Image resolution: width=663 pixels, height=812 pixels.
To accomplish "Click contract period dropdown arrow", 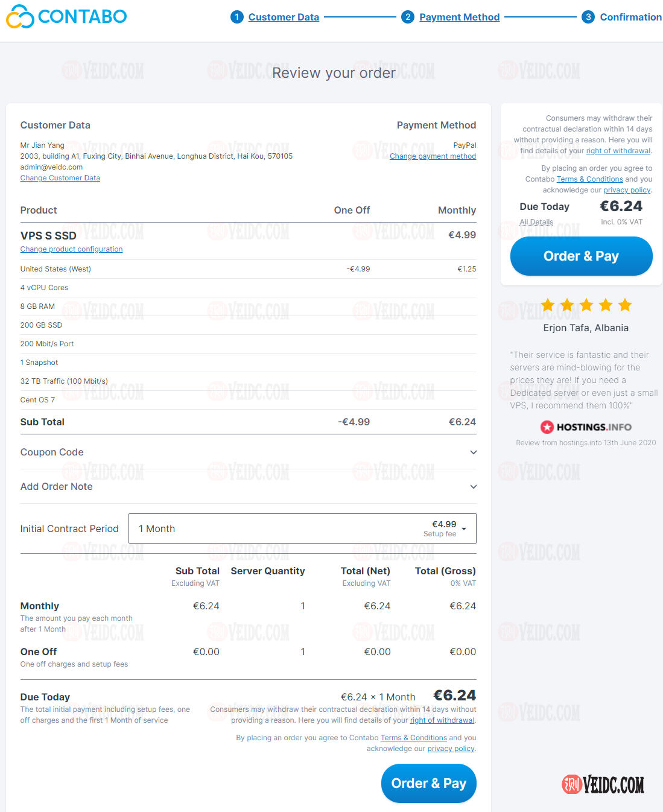I will (464, 529).
